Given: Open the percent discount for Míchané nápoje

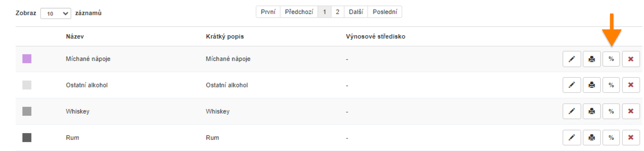Looking at the screenshot, I should tap(611, 59).
